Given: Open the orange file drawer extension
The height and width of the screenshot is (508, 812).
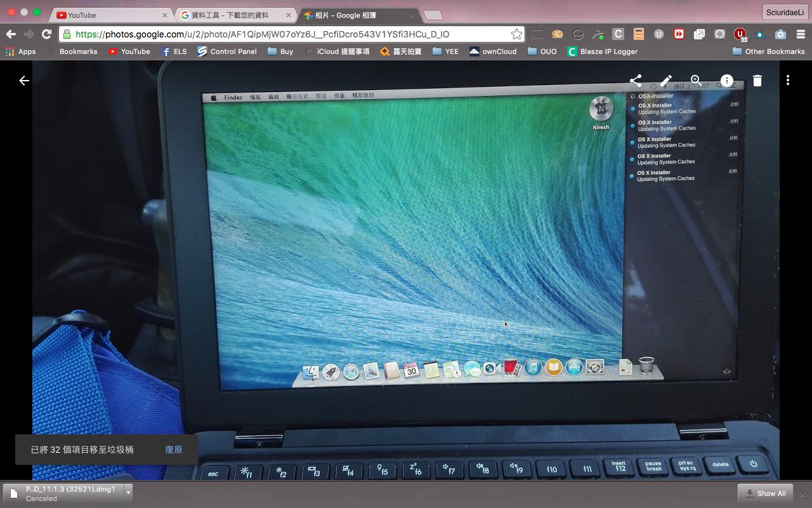Looking at the screenshot, I should coord(639,34).
